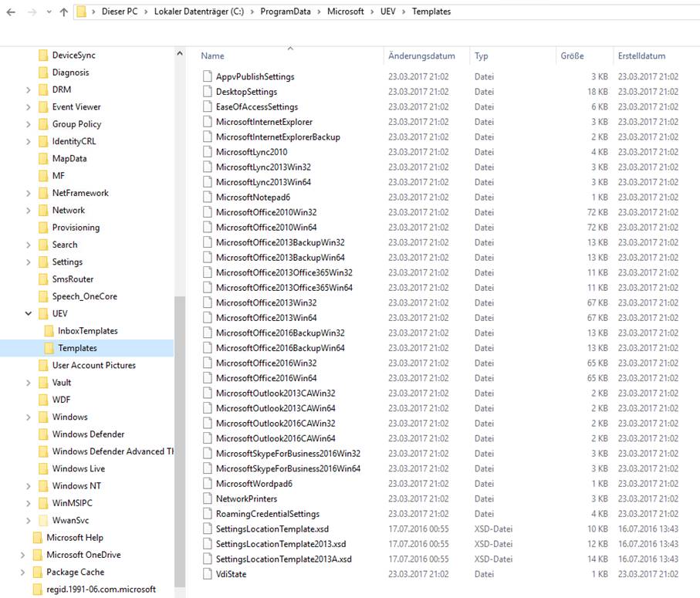This screenshot has height=598, width=700.
Task: Select MicrosoftSkypeForBusiness2016Win64 file name
Action: [x=288, y=468]
